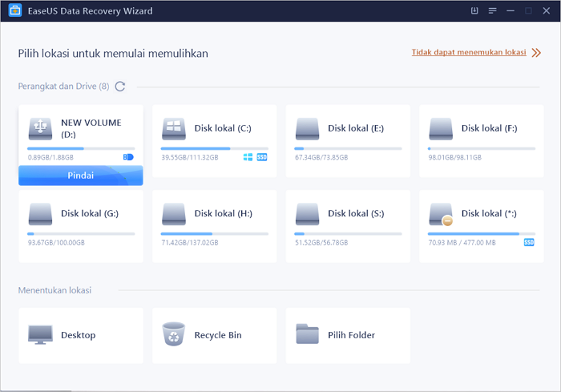Click the 98.01GB/98.11GB size text
The image size is (561, 392).
point(454,157)
